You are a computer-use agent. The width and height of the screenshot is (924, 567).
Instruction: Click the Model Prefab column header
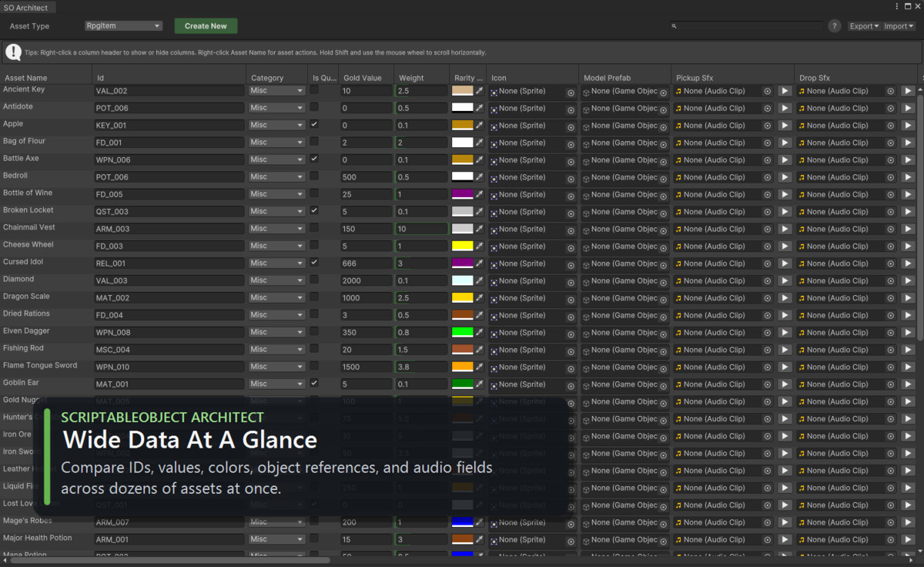[x=625, y=78]
